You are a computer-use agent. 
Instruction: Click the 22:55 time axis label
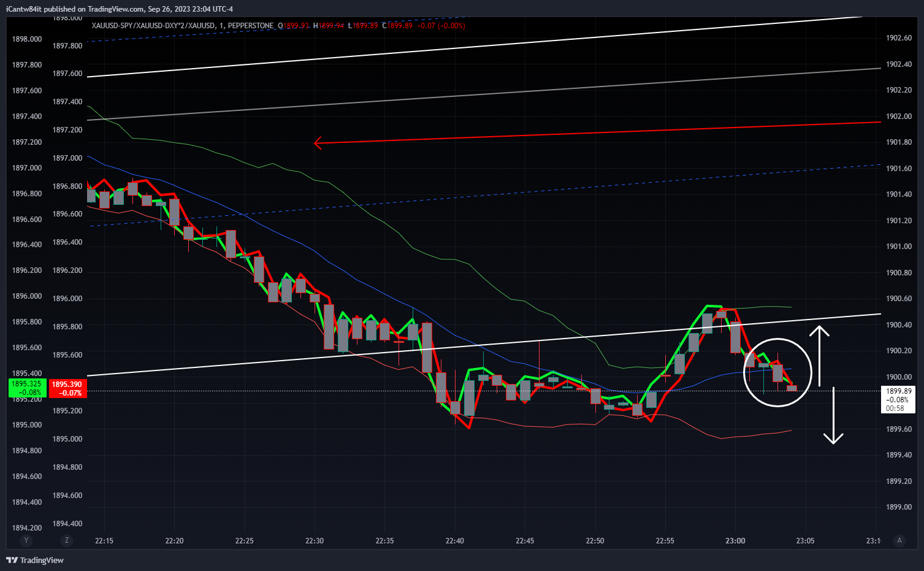coord(665,541)
